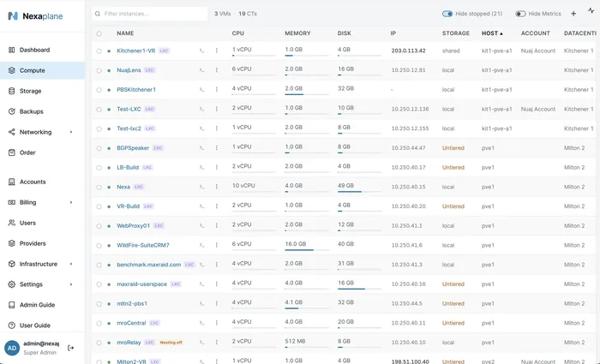
Task: Expand the Infrastructure submenu arrow
Action: [71, 264]
